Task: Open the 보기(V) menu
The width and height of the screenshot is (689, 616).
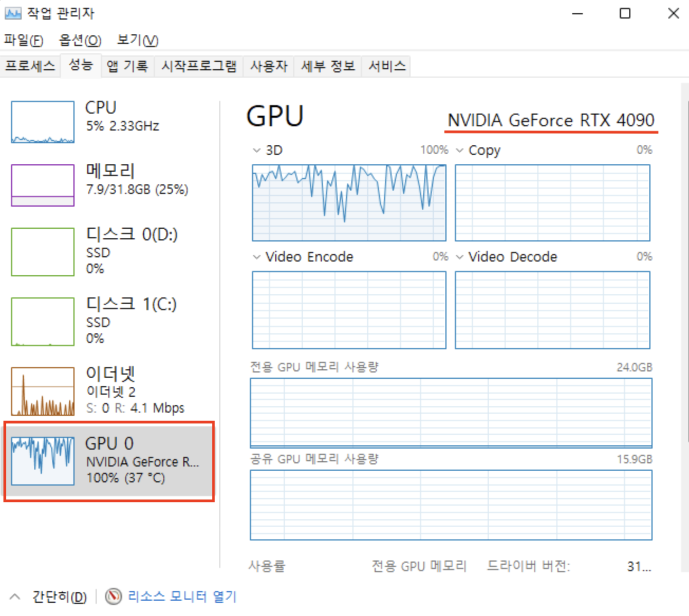Action: point(137,40)
